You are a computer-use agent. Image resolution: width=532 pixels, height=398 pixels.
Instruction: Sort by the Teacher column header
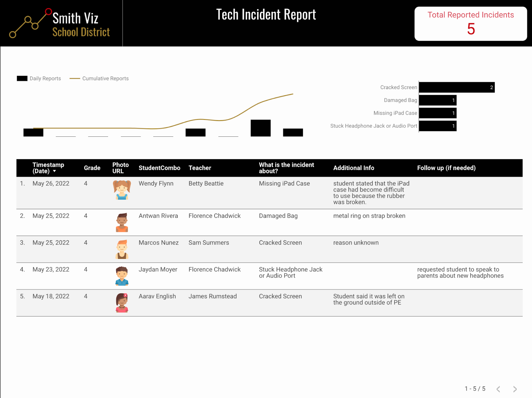point(200,168)
